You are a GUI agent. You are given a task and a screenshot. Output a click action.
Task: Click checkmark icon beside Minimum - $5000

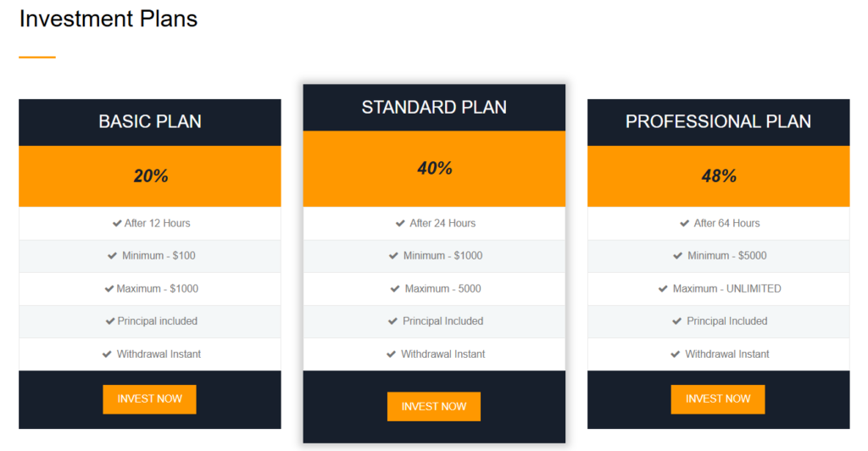[676, 255]
